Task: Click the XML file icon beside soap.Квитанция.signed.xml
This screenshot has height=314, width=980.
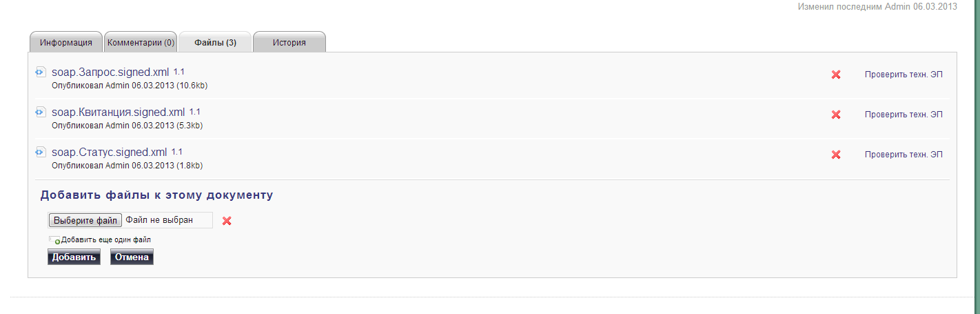Action: pos(41,112)
